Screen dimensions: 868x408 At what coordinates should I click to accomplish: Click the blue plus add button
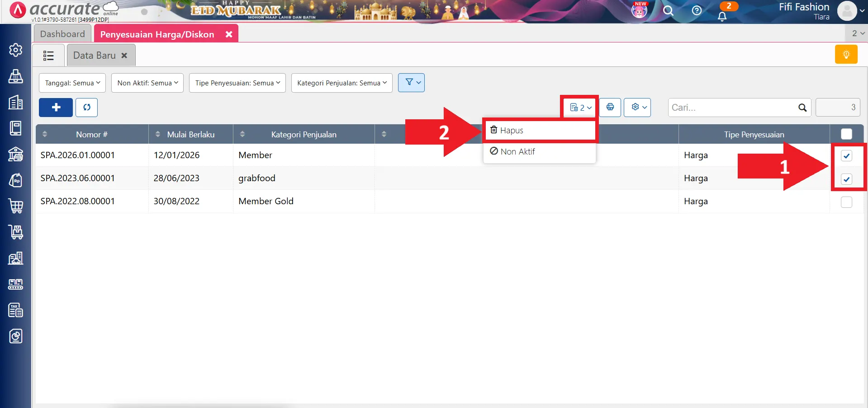click(56, 108)
